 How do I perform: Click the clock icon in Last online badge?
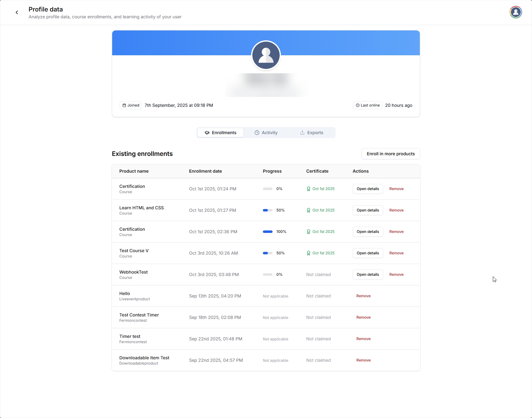357,105
